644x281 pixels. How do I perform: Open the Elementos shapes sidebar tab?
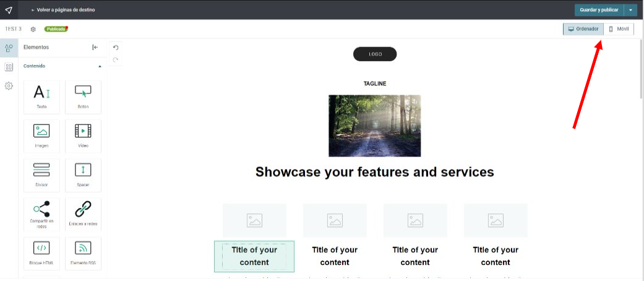pyautogui.click(x=9, y=48)
